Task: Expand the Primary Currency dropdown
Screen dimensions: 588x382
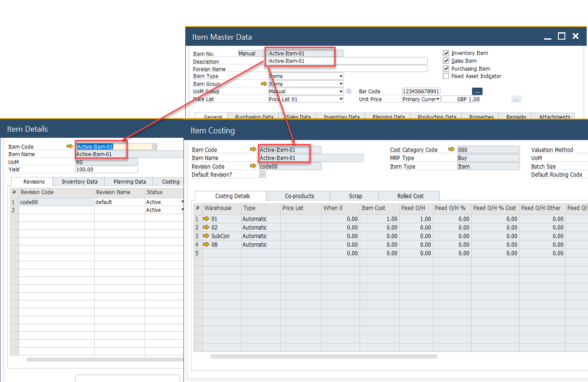Action: (x=438, y=99)
